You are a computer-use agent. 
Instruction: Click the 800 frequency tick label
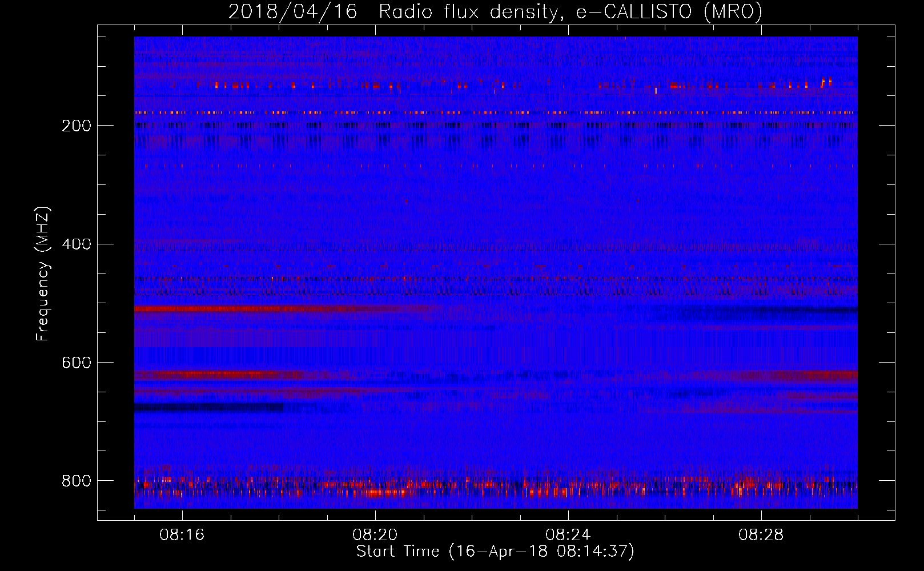pos(77,481)
